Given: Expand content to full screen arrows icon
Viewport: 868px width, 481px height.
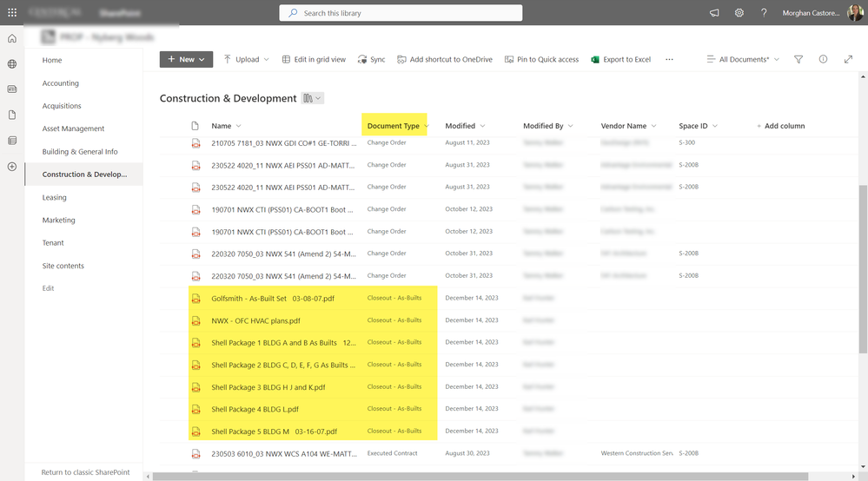Looking at the screenshot, I should point(848,59).
